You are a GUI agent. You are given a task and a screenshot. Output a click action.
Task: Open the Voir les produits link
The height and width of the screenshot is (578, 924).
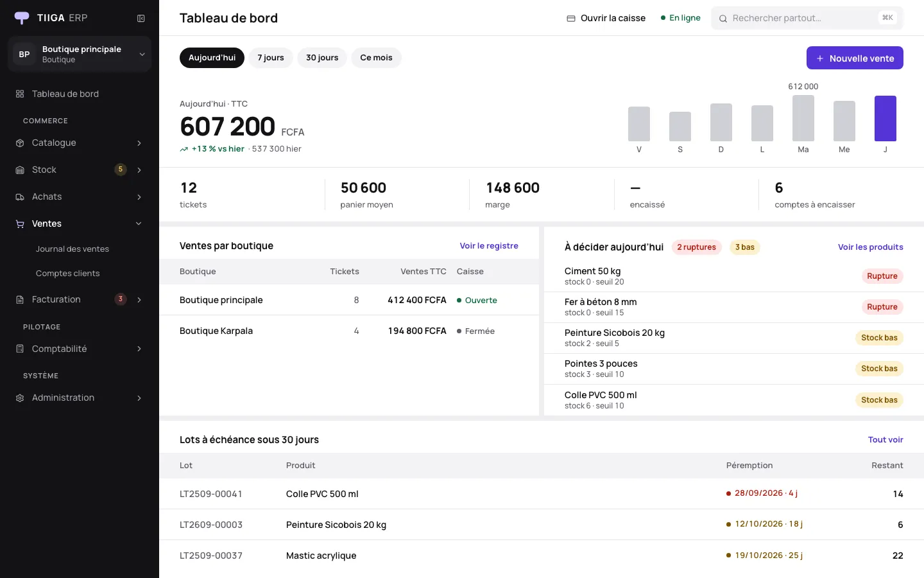(870, 247)
